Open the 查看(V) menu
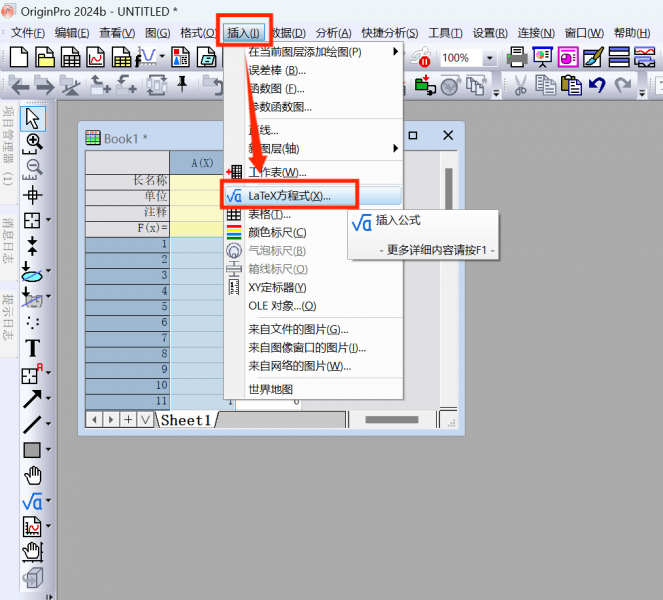The image size is (663, 600). pos(117,33)
